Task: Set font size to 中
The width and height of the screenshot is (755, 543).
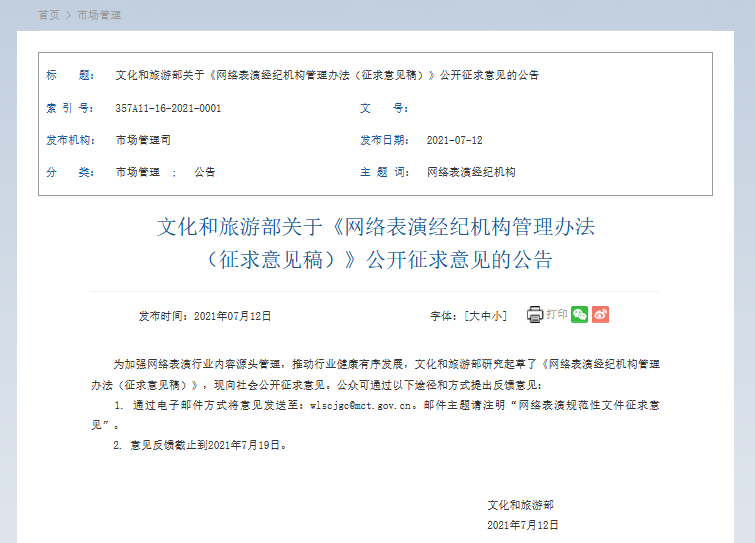Action: (485, 316)
